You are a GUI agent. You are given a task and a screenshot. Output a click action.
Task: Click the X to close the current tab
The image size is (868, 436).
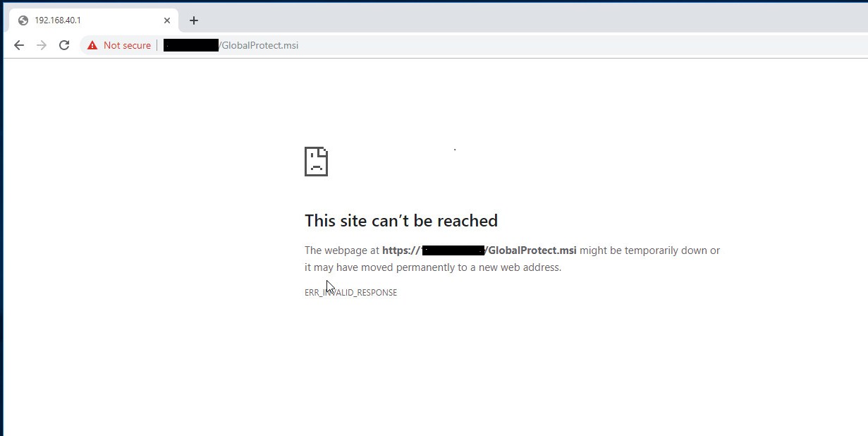click(x=167, y=20)
